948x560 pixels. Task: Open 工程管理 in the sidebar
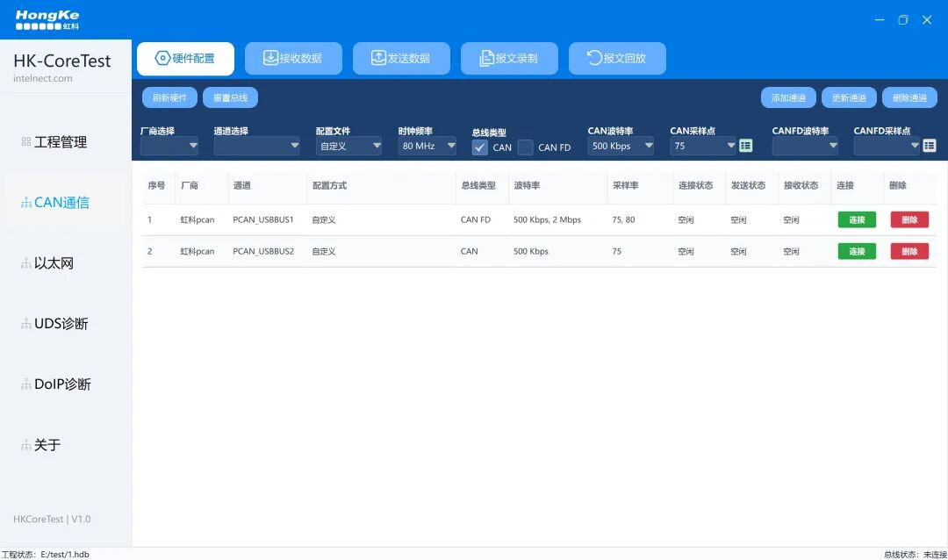pyautogui.click(x=61, y=142)
